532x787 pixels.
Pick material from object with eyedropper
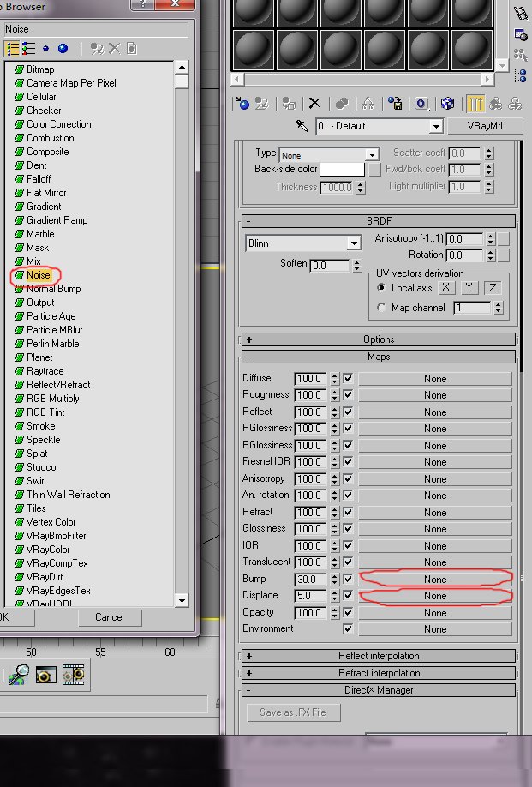point(302,126)
